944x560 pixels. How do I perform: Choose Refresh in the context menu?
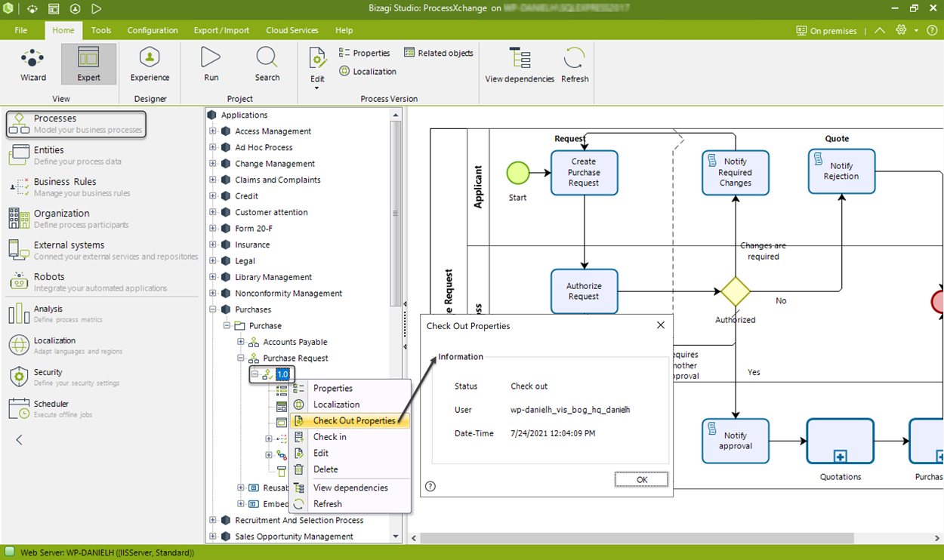coord(350,504)
